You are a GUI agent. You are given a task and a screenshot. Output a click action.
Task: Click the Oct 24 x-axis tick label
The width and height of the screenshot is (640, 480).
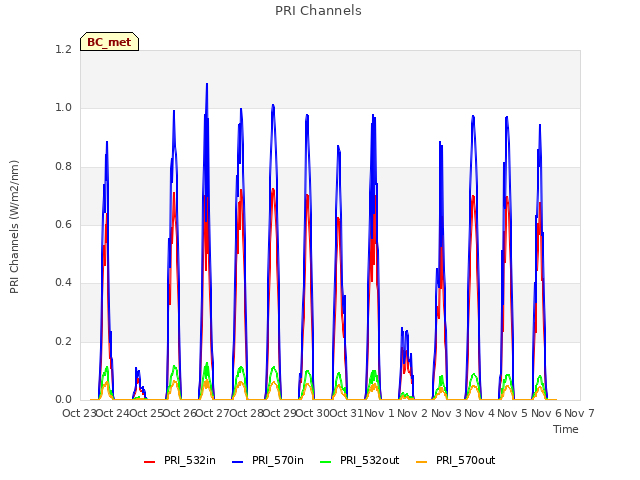(x=112, y=413)
